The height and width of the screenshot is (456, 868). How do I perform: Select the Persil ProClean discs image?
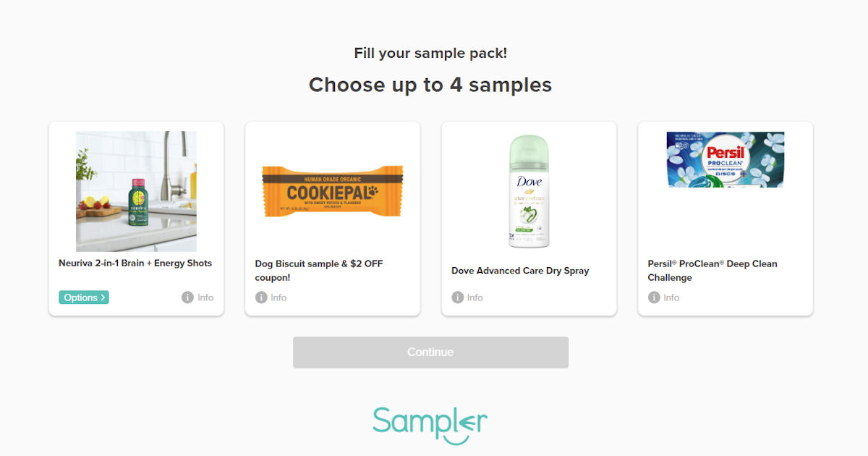(x=725, y=159)
